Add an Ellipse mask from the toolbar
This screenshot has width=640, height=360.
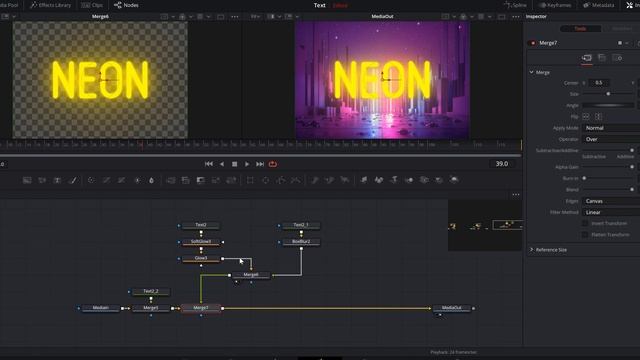[266, 180]
